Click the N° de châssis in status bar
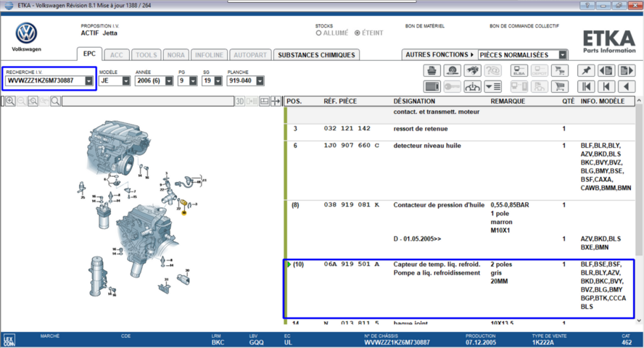The height and width of the screenshot is (348, 644). click(397, 342)
